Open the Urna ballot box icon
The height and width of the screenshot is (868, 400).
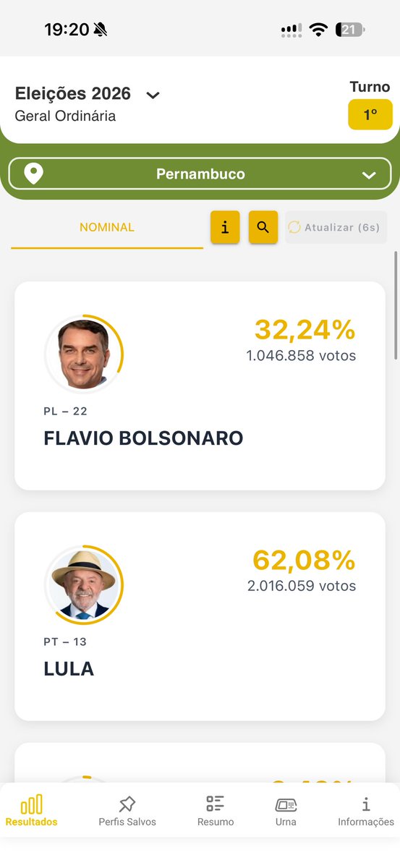(286, 804)
